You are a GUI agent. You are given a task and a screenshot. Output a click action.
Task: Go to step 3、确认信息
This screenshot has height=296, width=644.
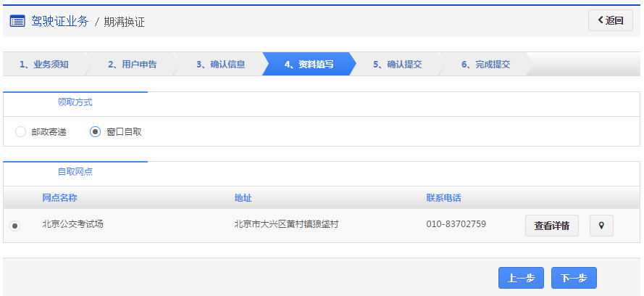220,65
